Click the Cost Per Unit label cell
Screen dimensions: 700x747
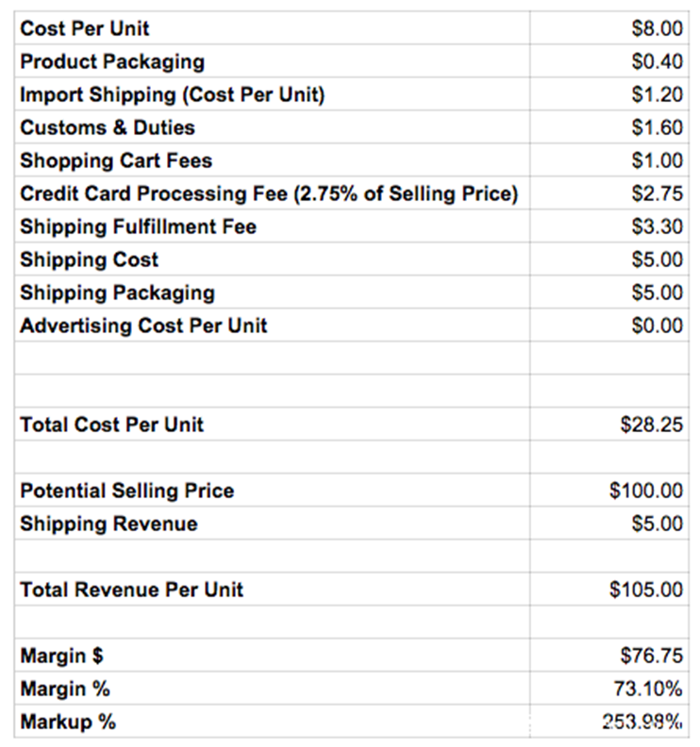pos(85,28)
